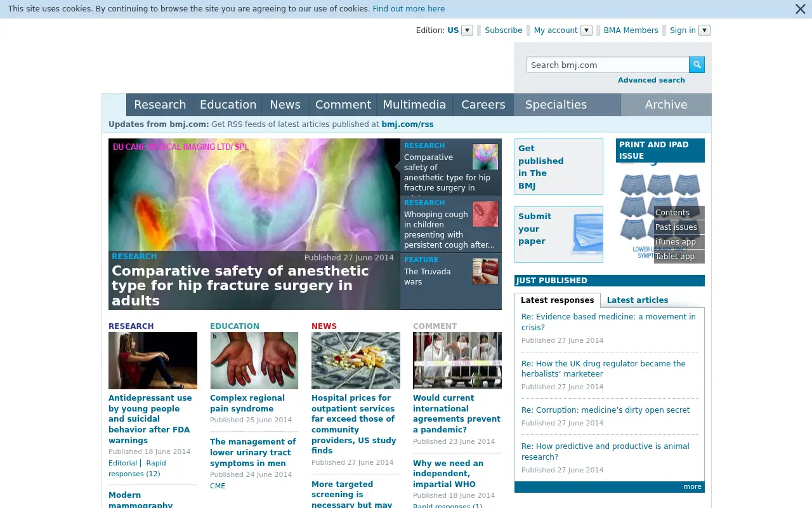Click the Search bmj.com input field

608,65
